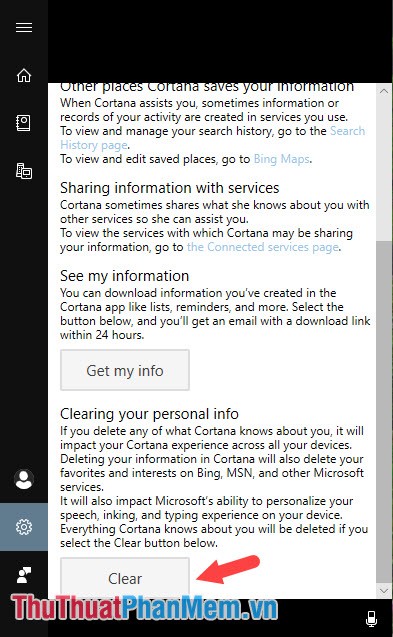This screenshot has width=393, height=637.
Task: Open the user account icon
Action: click(24, 479)
